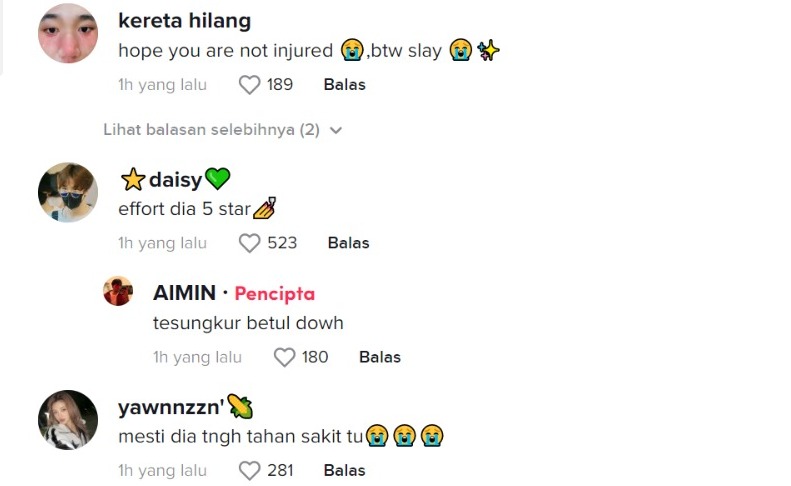791x486 pixels.
Task: Expand 'Lihat balasan selebihnya (2)' replies
Action: [x=211, y=130]
